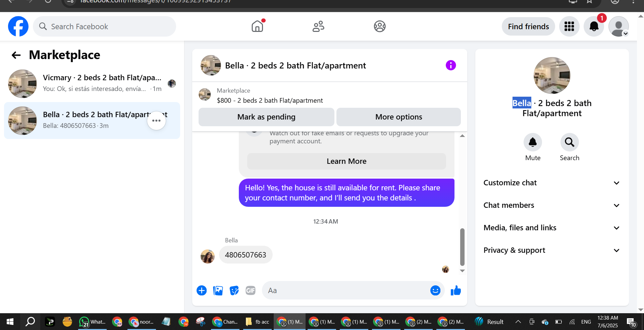Click More options button

[398, 117]
